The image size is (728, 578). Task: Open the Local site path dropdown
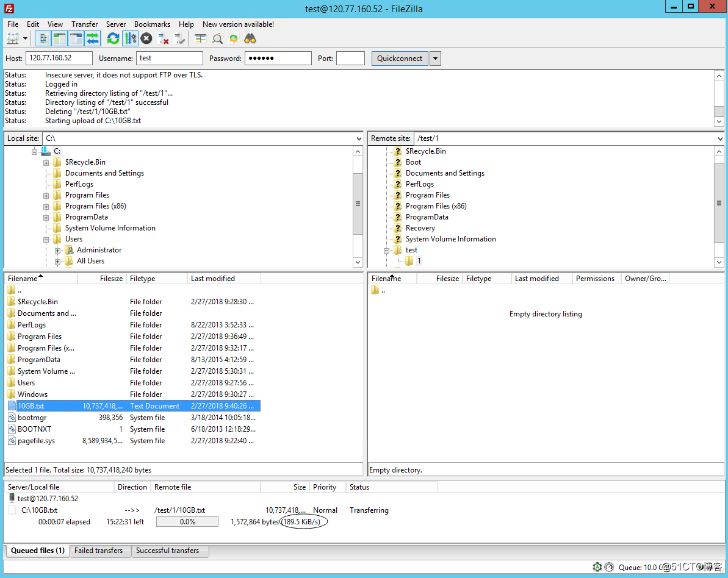(358, 138)
